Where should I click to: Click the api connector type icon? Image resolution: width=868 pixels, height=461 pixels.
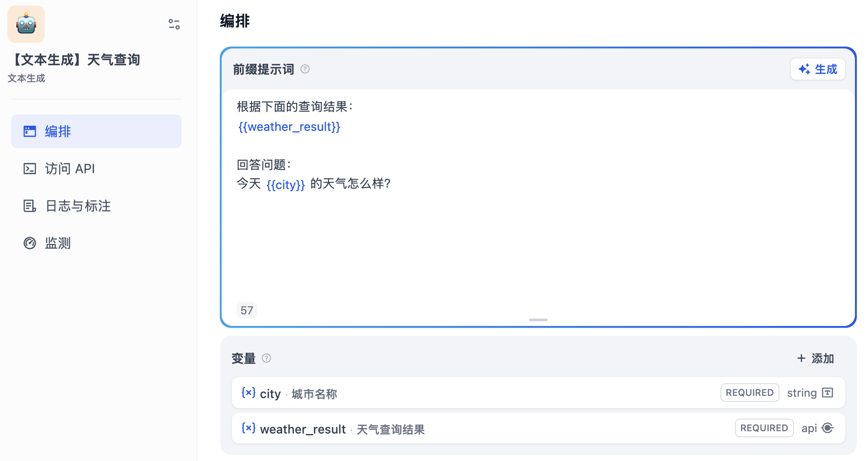(827, 428)
